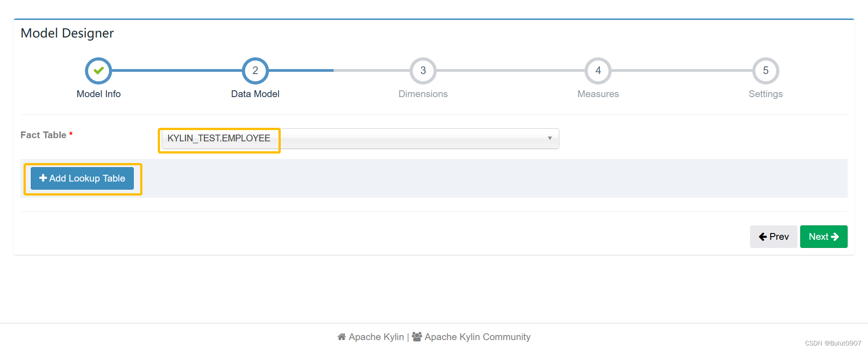Click the Model Info step label
The width and height of the screenshot is (868, 350).
[99, 94]
